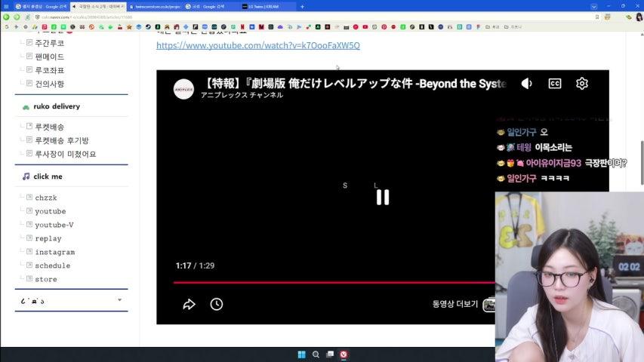Viewport: 644px width, 362px height.
Task: Switch to the LG Twins KREAM tab
Action: pos(267,6)
